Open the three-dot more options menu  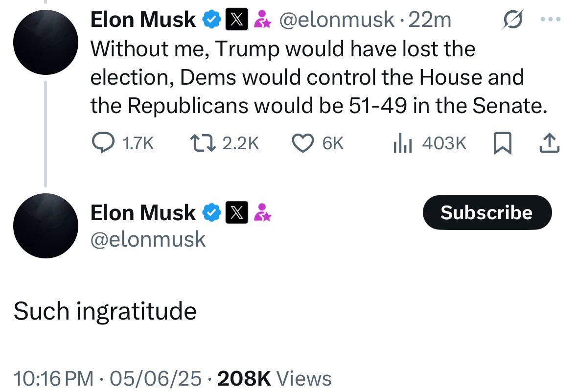[551, 19]
